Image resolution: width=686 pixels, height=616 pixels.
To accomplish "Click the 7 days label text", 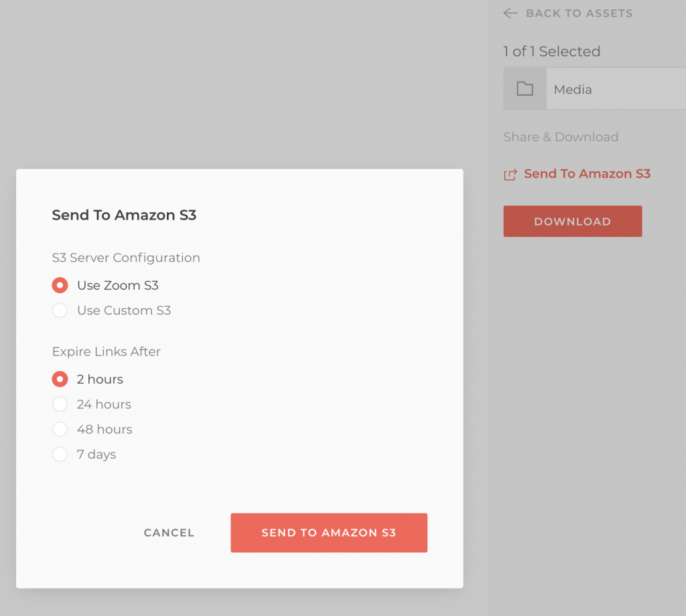I will tap(96, 455).
